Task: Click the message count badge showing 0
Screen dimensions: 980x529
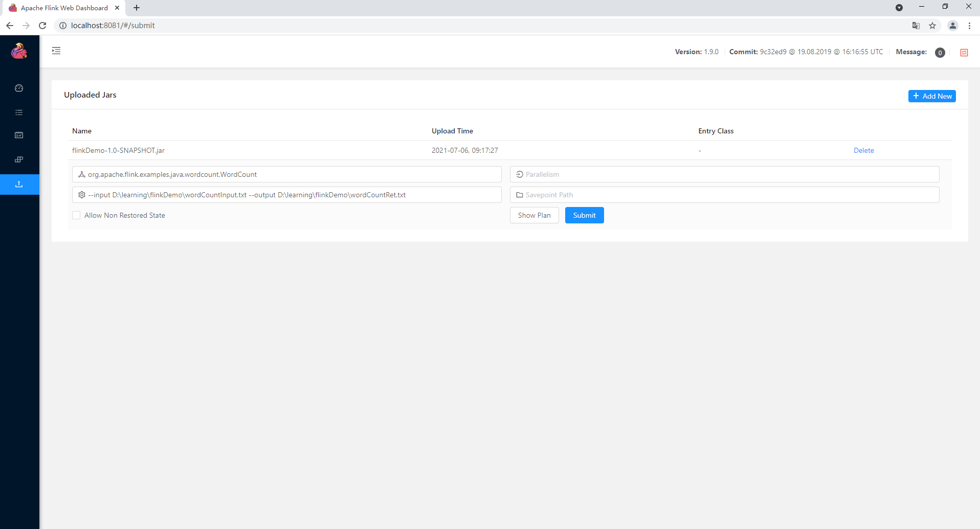Action: coord(940,53)
